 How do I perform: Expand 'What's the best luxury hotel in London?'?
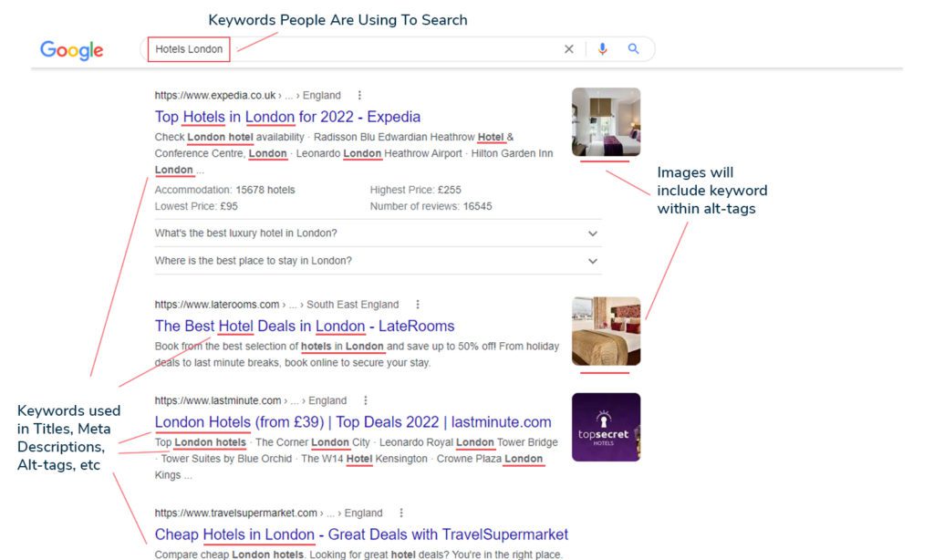coord(378,233)
